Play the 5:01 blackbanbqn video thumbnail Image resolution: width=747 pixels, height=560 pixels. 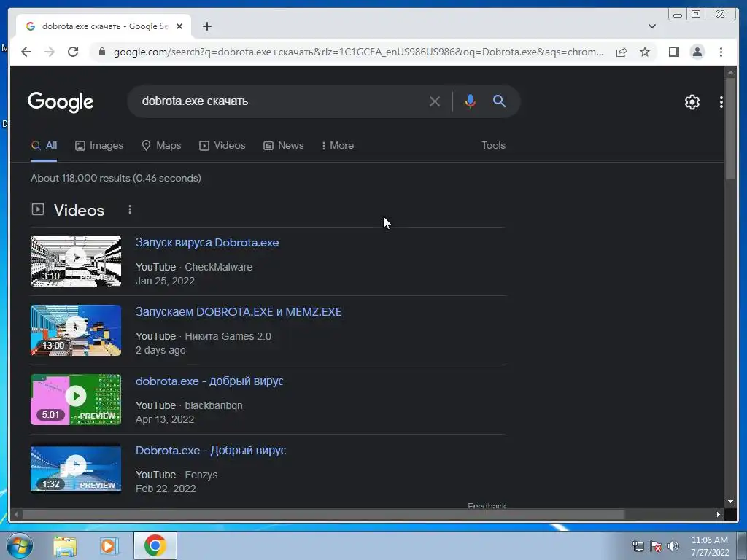point(76,399)
